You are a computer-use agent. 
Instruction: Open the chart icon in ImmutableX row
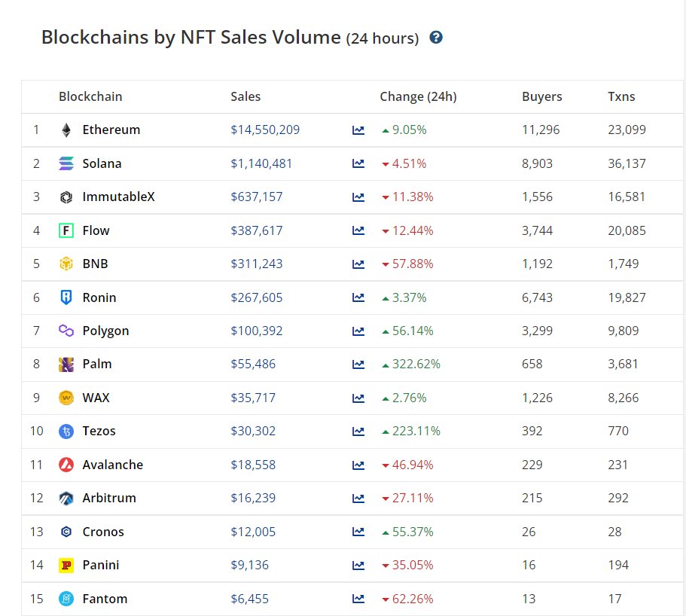click(358, 197)
